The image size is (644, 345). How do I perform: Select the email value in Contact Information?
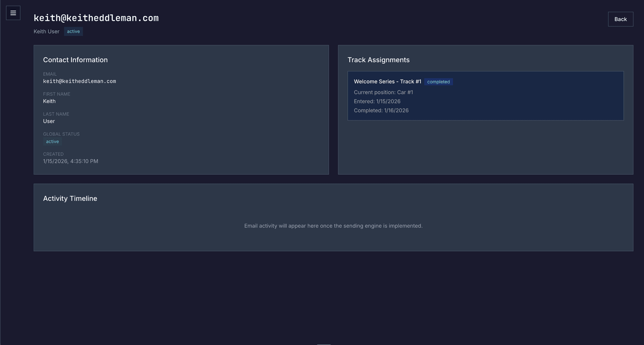point(80,81)
